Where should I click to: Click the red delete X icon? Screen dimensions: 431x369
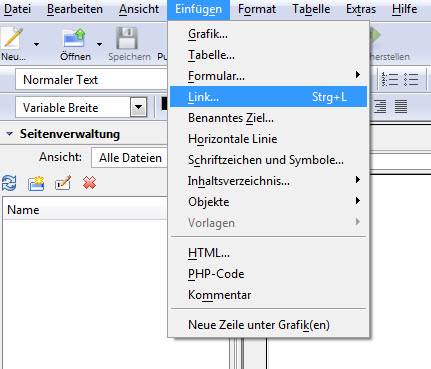point(89,183)
